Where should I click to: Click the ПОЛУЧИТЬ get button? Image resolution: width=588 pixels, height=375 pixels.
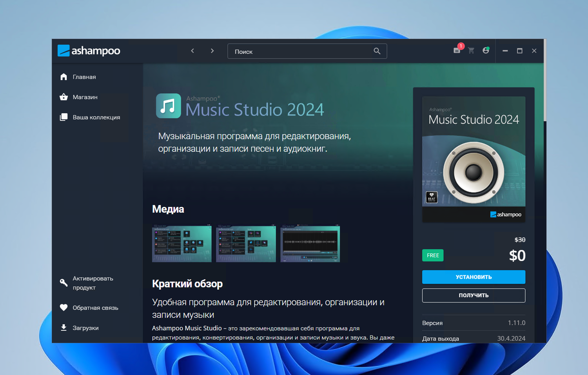click(x=473, y=295)
